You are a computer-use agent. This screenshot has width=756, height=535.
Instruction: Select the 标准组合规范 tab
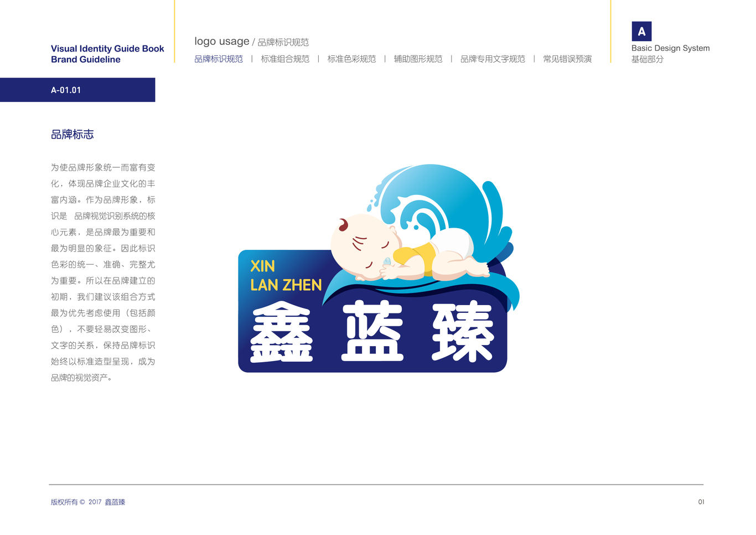[285, 59]
